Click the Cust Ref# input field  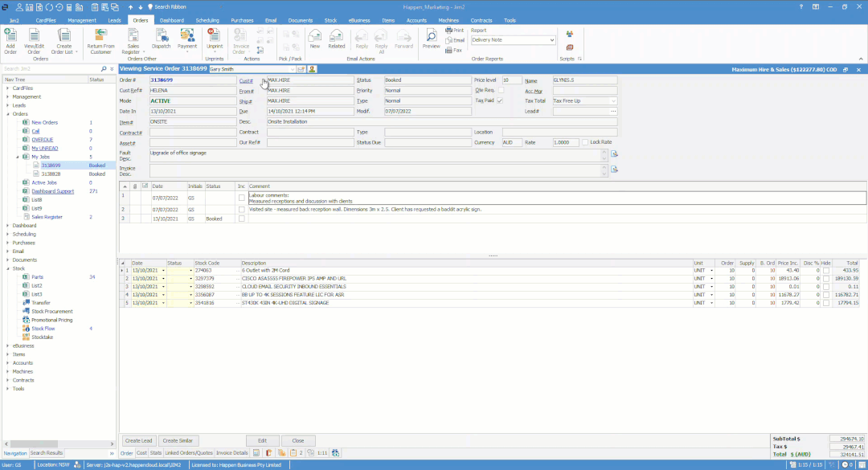point(191,91)
